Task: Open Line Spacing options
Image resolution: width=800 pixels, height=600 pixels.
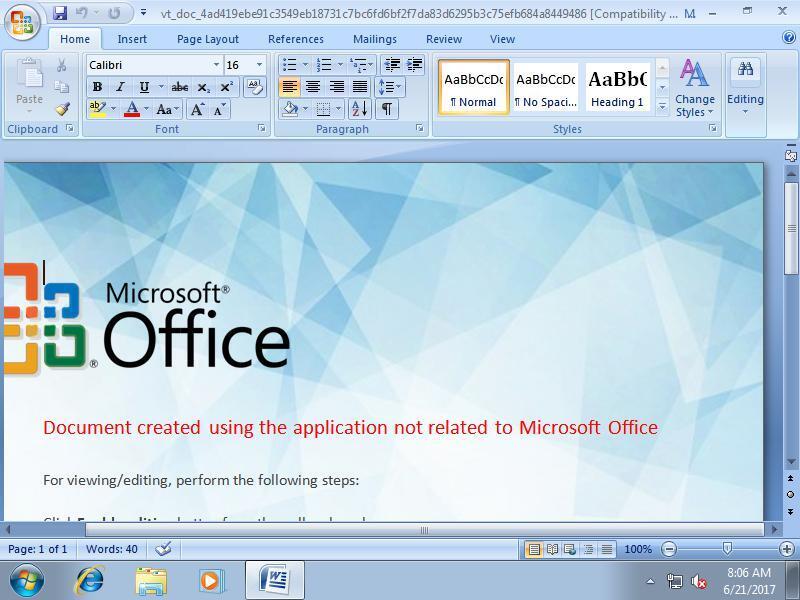Action: 389,87
